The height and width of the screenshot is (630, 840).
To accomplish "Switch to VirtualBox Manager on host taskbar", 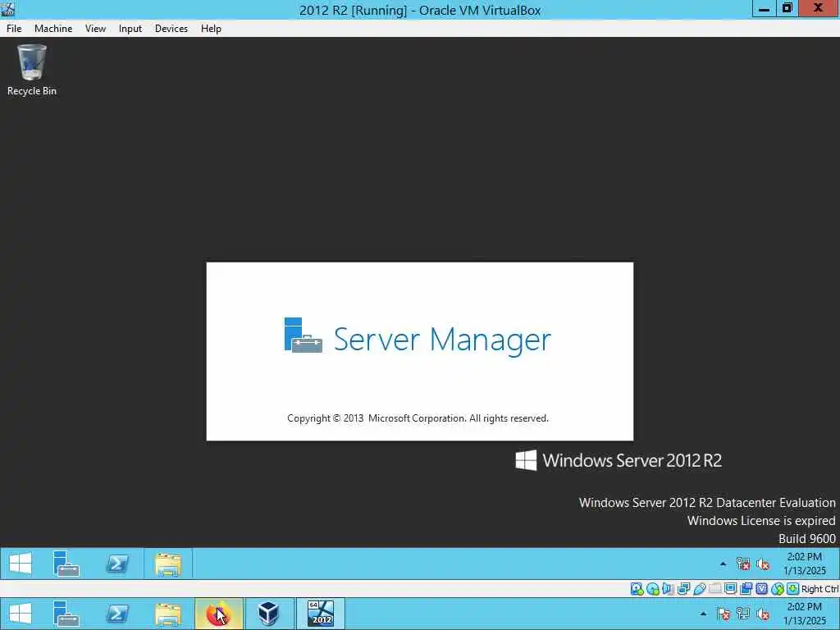I will tap(269, 614).
